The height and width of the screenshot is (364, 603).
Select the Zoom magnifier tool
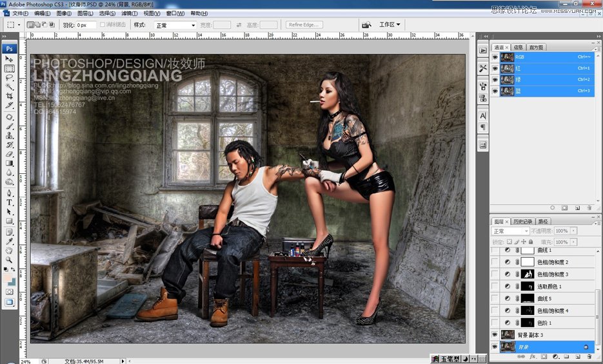[10, 260]
